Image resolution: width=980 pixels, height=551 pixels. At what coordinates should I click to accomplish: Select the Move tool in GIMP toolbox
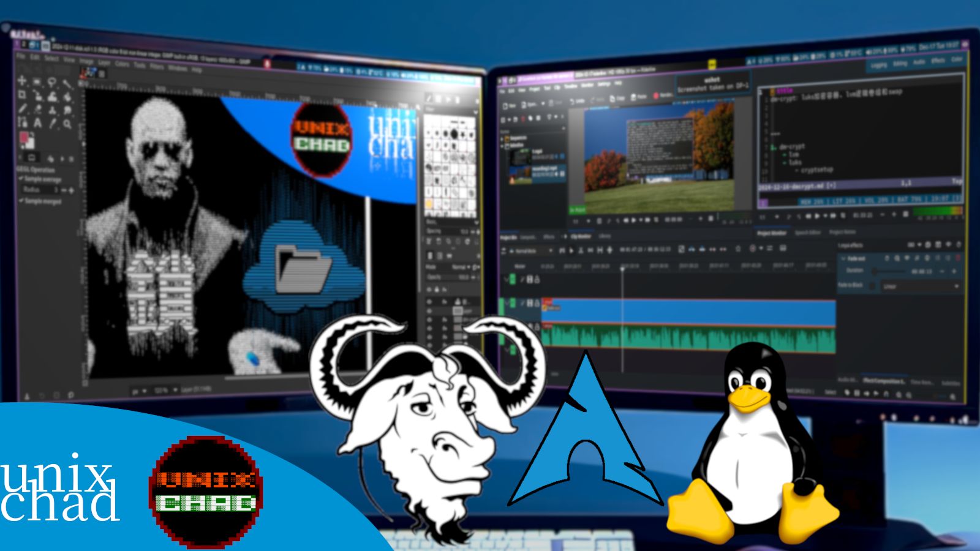(21, 81)
